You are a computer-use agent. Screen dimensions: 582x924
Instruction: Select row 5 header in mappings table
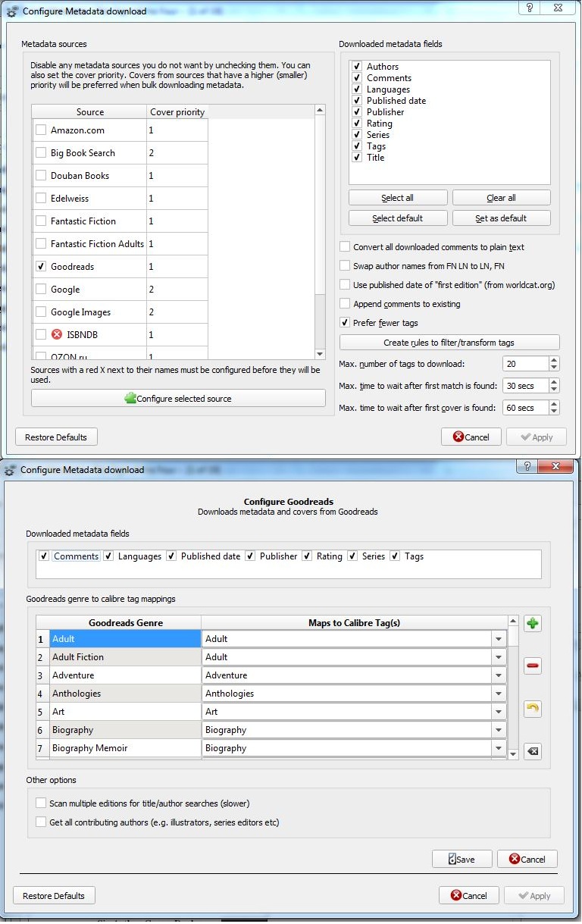pos(42,712)
